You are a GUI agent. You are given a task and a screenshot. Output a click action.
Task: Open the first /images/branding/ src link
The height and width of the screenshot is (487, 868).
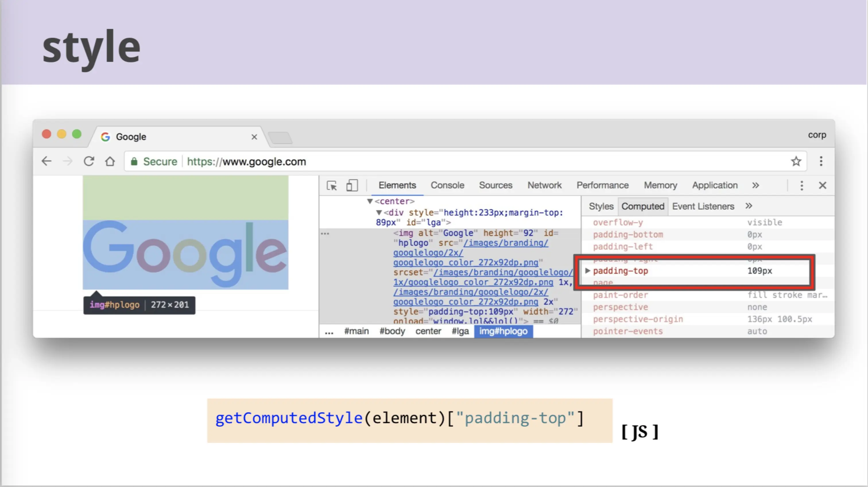[506, 243]
